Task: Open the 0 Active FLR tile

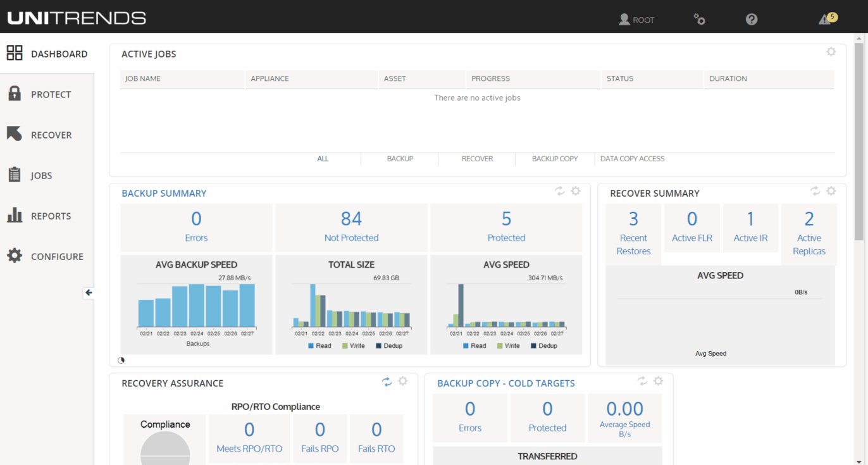Action: point(692,228)
